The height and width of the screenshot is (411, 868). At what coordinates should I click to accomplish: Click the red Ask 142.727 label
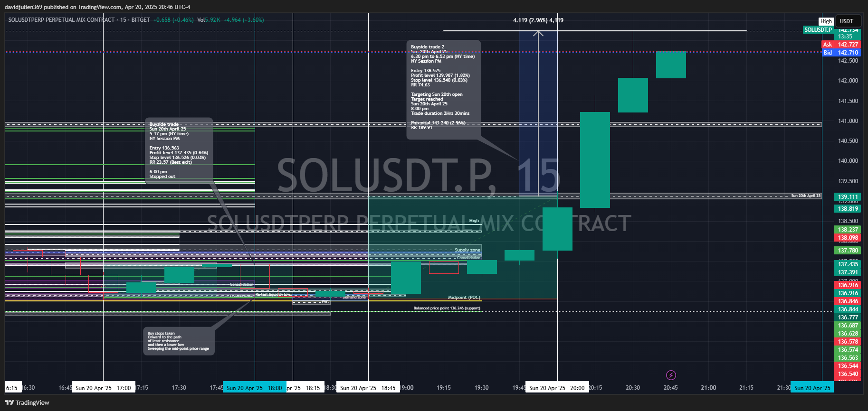[x=841, y=45]
